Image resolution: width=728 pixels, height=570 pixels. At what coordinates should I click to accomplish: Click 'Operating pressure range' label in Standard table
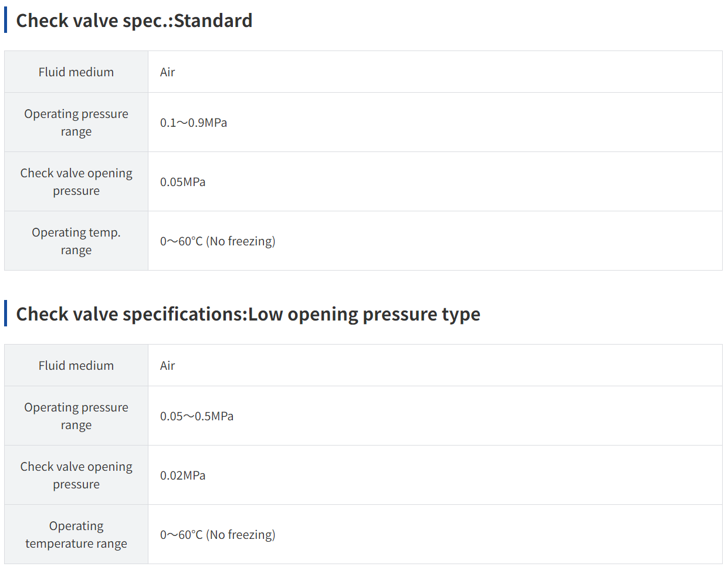point(76,123)
